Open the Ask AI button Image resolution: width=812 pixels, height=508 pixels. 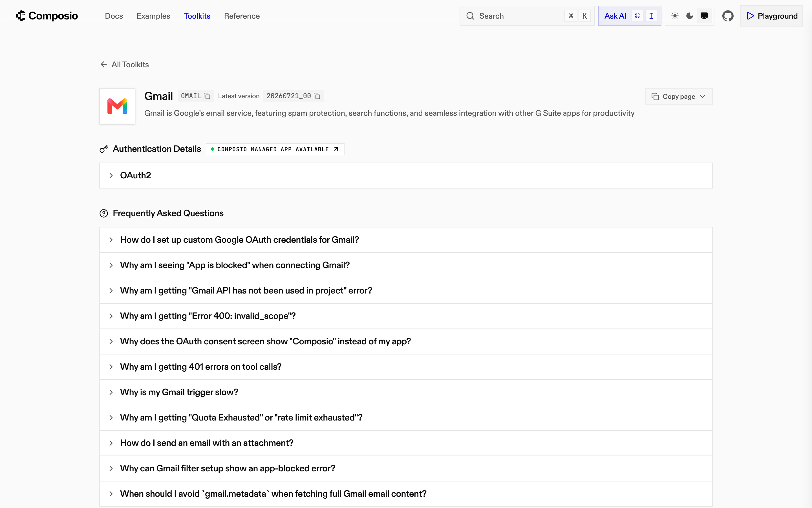pos(630,16)
